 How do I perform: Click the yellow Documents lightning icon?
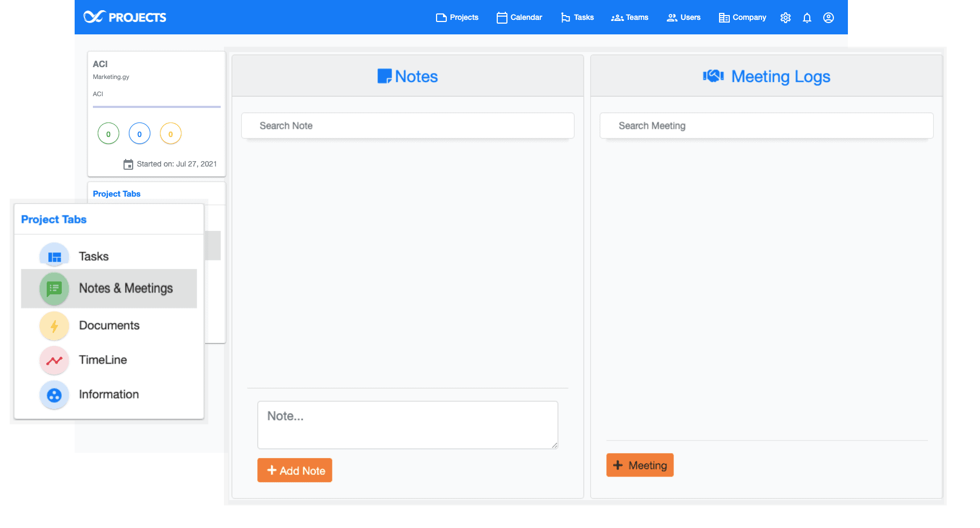54,326
